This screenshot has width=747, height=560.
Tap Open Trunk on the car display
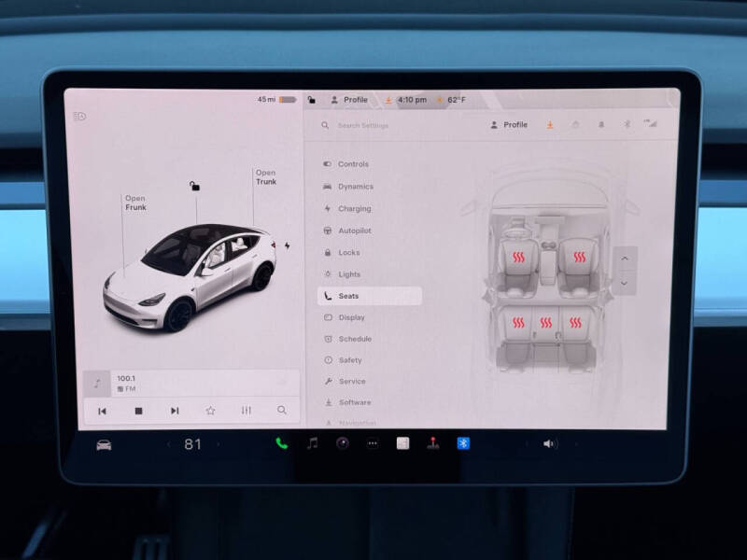[264, 177]
